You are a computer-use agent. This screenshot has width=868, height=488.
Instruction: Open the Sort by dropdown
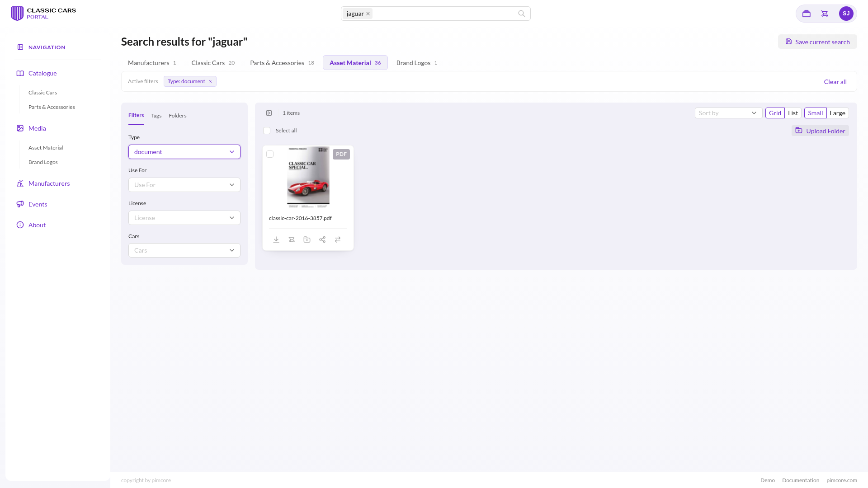point(728,113)
